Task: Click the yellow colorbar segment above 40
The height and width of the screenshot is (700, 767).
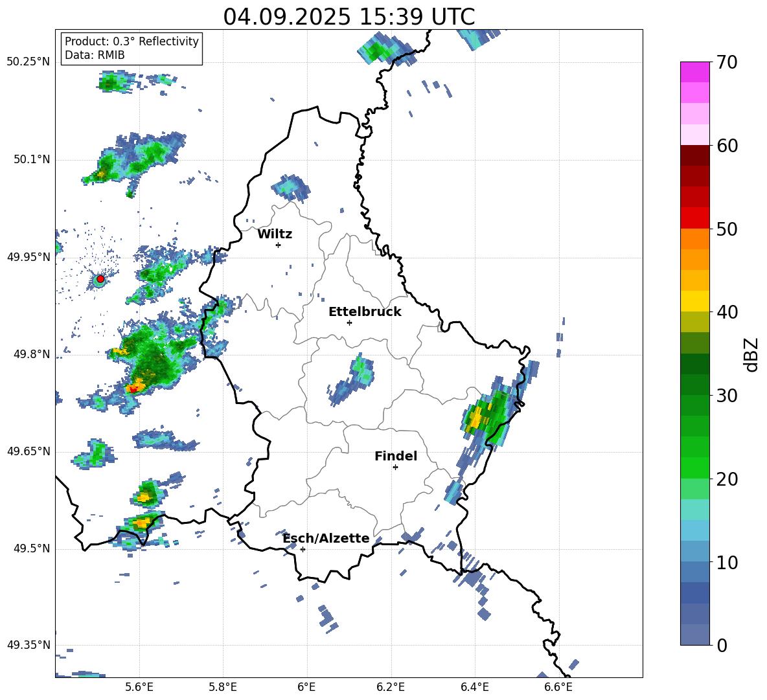Action: [695, 301]
